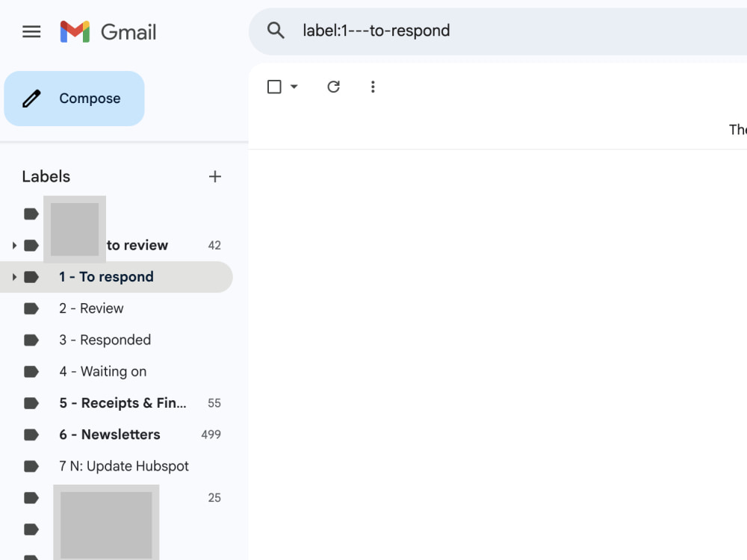This screenshot has width=747, height=560.
Task: Click the label icon on the row with count 25
Action: 31,497
